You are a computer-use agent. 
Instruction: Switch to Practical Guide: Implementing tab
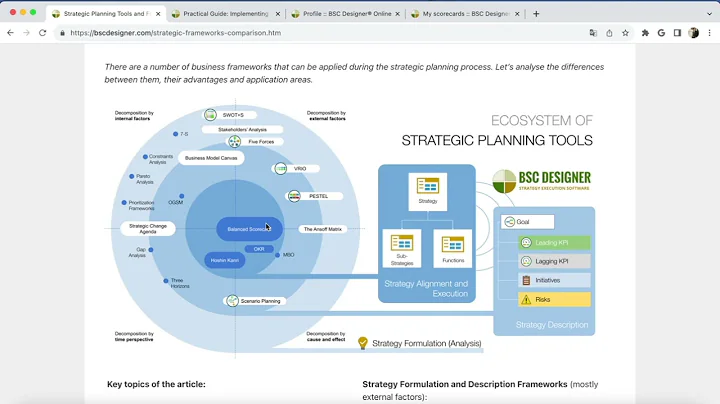[225, 14]
